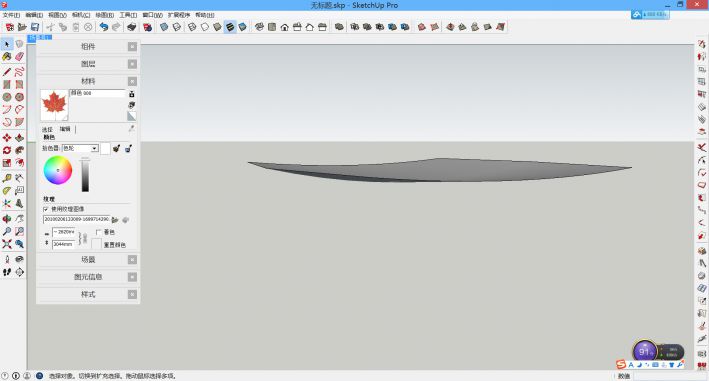Expand the 图元信息 panel header
Screen dimensions: 709x381
pyautogui.click(x=88, y=277)
